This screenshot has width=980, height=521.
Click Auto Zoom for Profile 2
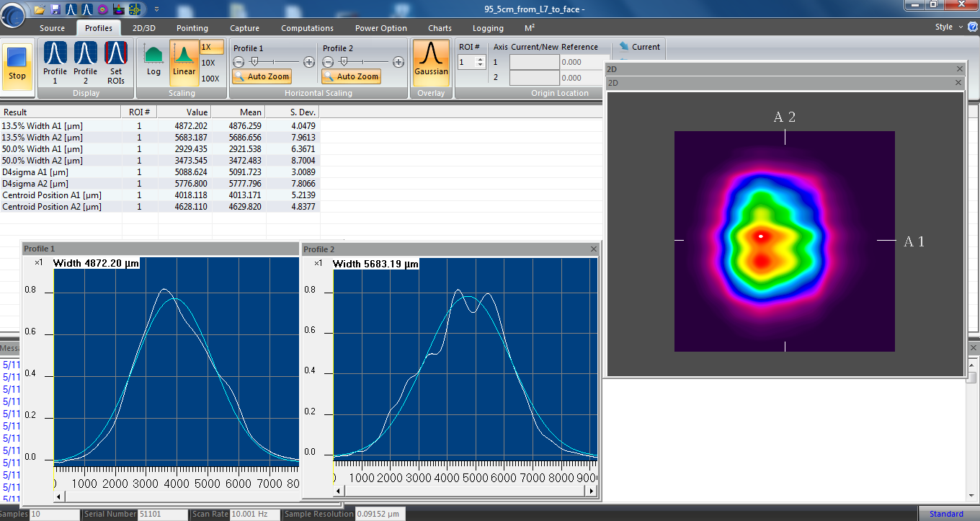click(x=351, y=76)
